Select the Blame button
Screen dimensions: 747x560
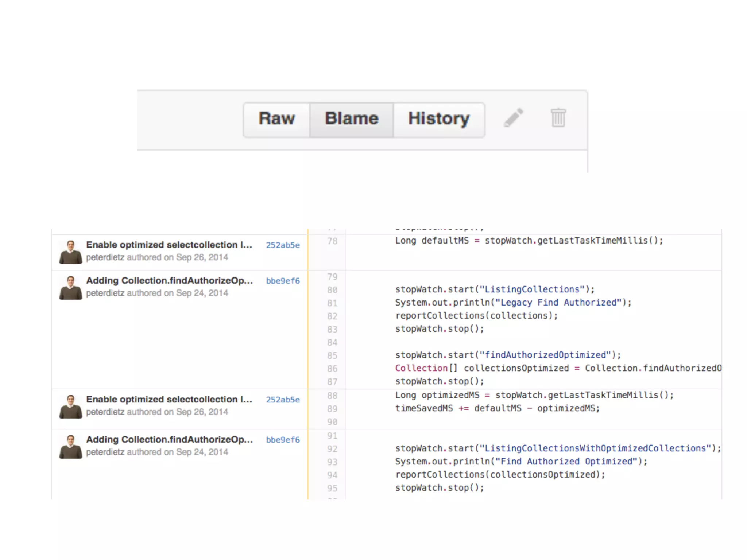352,119
